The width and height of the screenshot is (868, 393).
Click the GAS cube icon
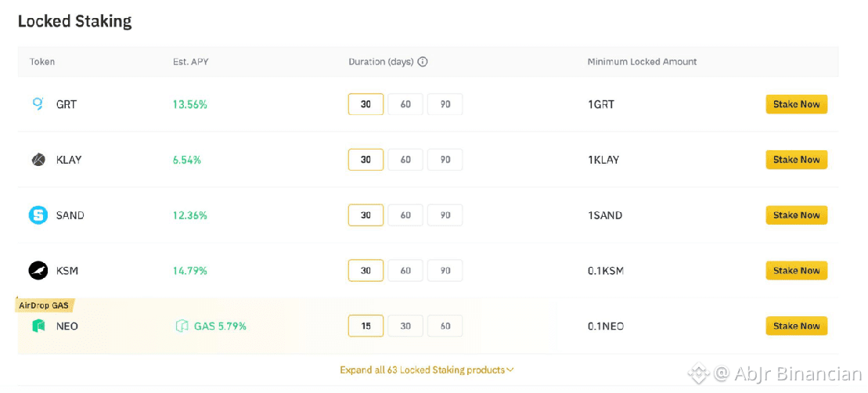[182, 326]
